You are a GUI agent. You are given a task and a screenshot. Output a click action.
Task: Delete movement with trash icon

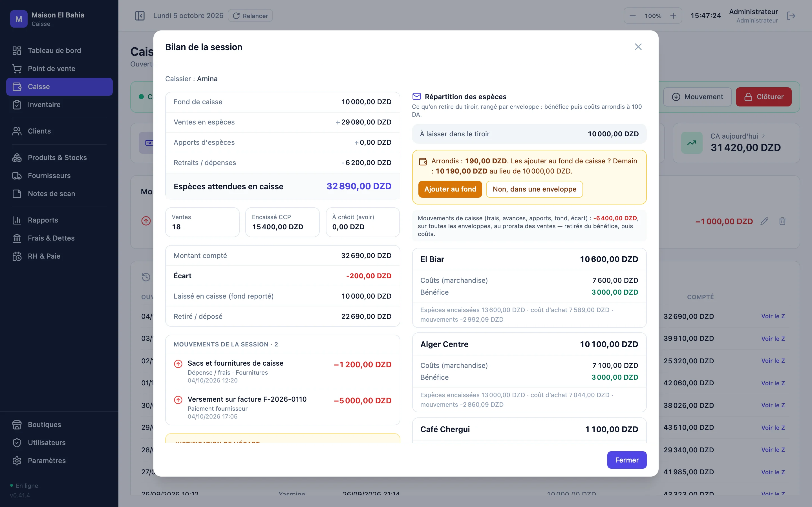tap(782, 221)
